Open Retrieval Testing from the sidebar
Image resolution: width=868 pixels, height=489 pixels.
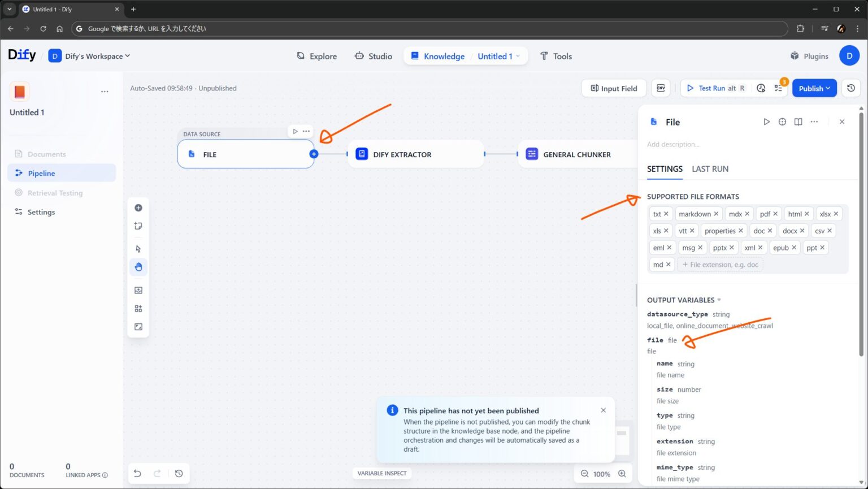click(55, 192)
